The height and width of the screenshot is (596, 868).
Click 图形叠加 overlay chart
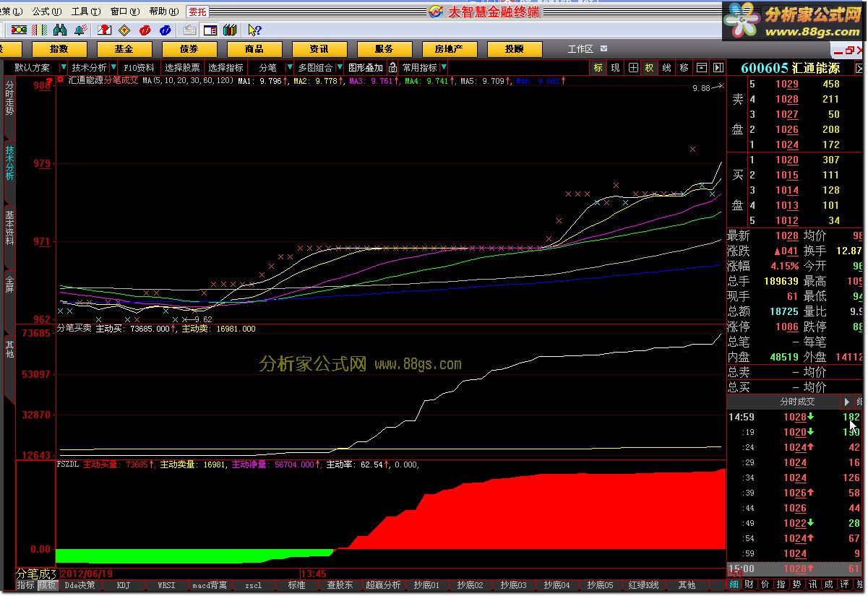click(366, 67)
